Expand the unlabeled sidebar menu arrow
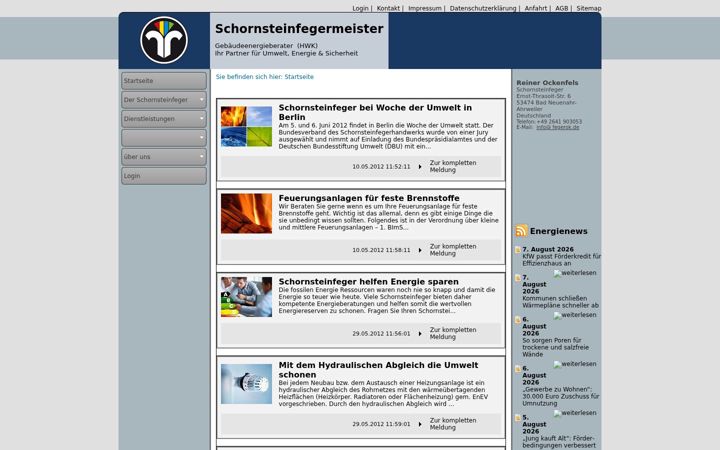The image size is (720, 450). click(201, 138)
